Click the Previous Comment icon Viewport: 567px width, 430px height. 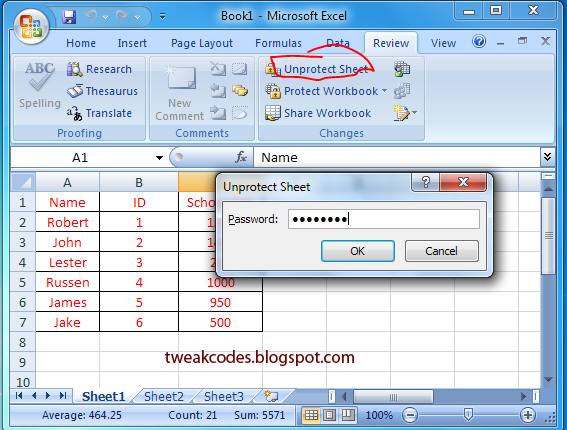(218, 91)
